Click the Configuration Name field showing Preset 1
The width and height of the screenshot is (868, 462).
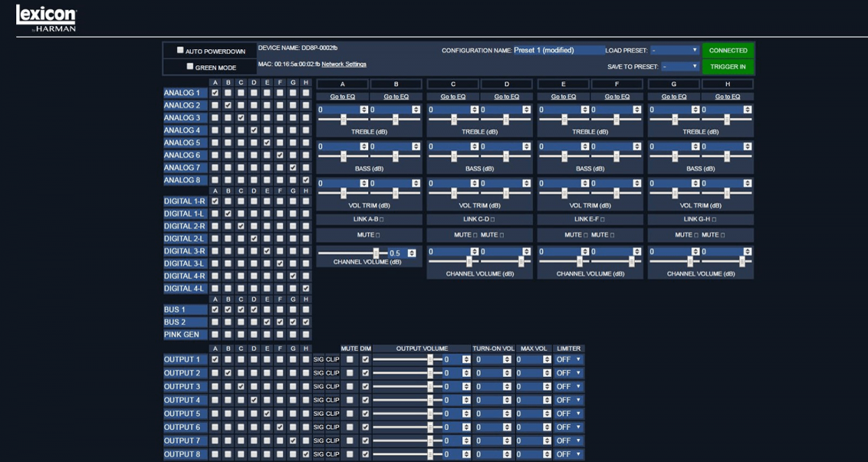click(x=559, y=51)
